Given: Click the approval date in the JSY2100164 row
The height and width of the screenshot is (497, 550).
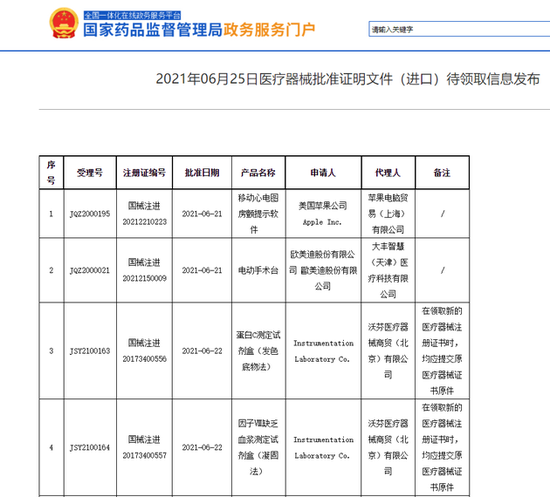Looking at the screenshot, I should tap(202, 447).
